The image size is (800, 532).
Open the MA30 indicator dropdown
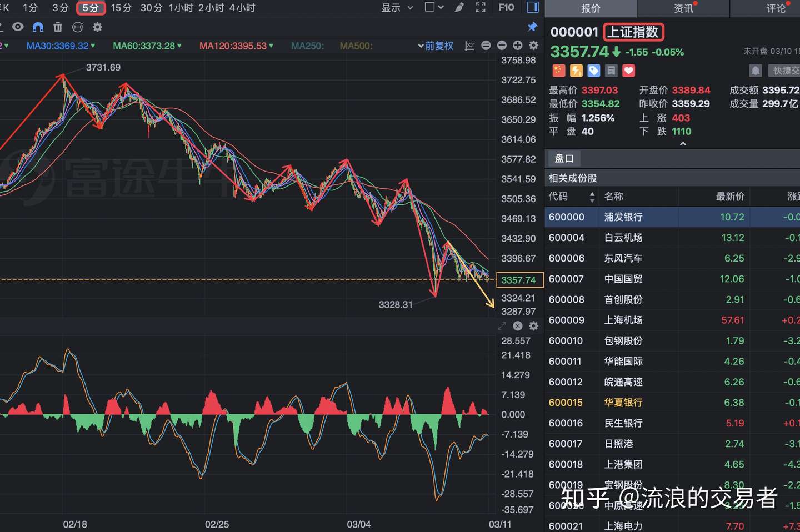pyautogui.click(x=61, y=46)
